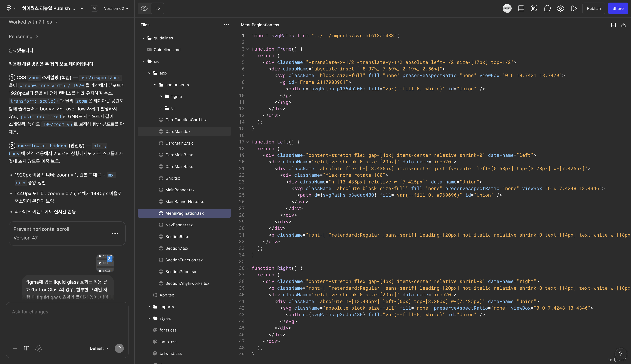This screenshot has width=631, height=364.
Task: Switch to code view toggle
Action: point(157,8)
